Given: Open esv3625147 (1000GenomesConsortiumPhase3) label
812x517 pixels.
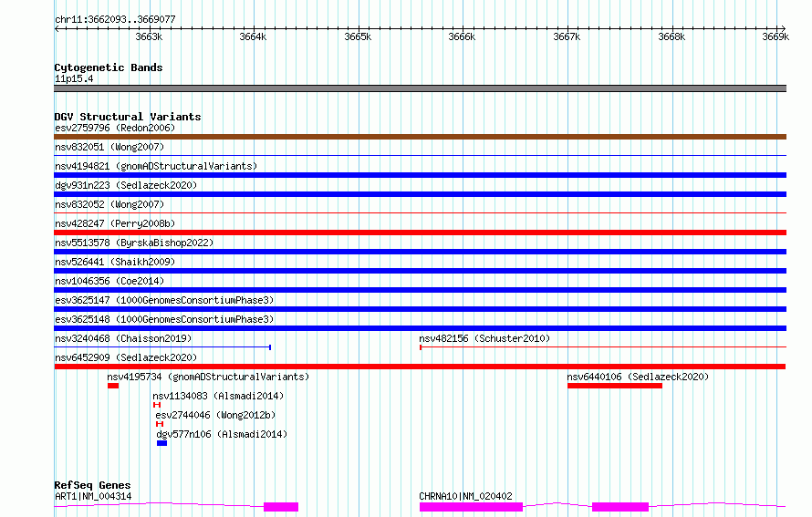Looking at the screenshot, I should 164,300.
